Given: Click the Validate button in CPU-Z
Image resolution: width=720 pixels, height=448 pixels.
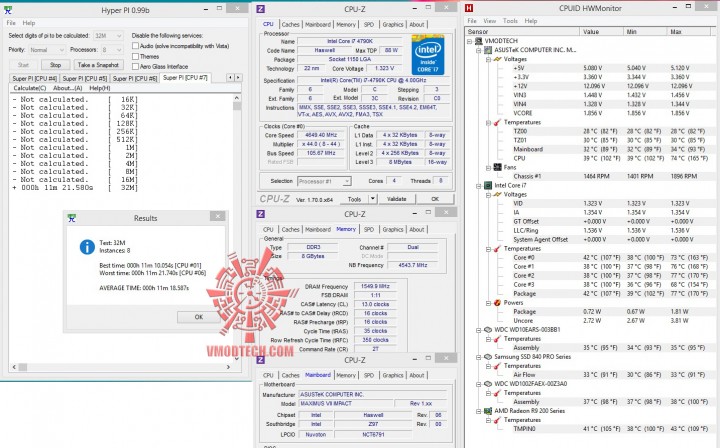Looking at the screenshot, I should pyautogui.click(x=397, y=199).
